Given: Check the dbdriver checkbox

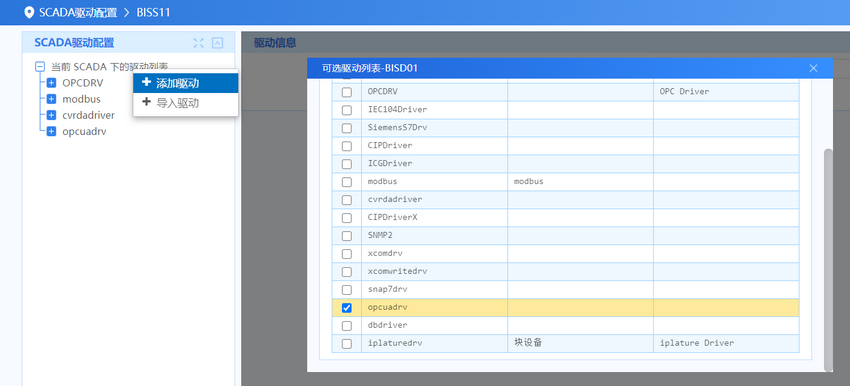Looking at the screenshot, I should [x=347, y=326].
